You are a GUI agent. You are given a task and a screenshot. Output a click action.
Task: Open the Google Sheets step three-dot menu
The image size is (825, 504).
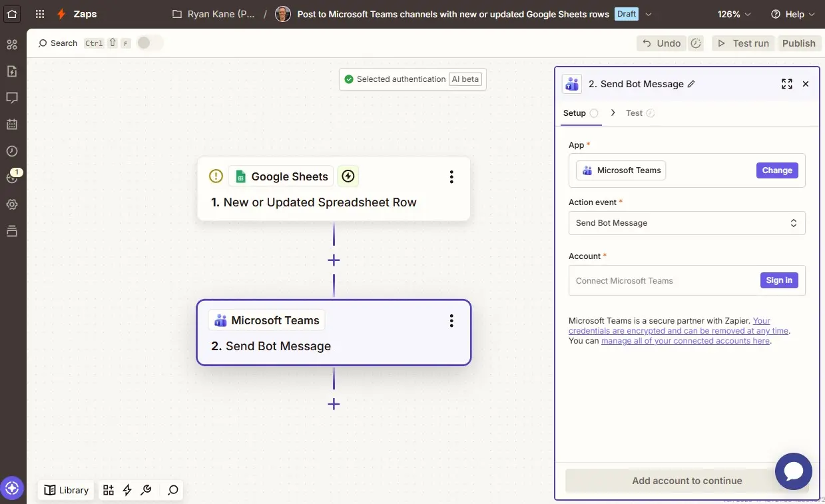pos(451,176)
